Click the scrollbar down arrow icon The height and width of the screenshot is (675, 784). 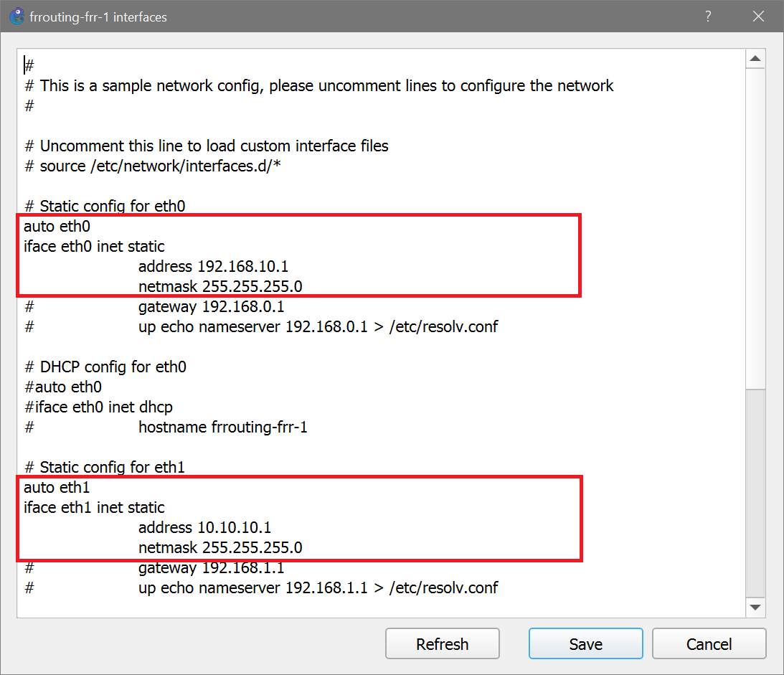(756, 607)
